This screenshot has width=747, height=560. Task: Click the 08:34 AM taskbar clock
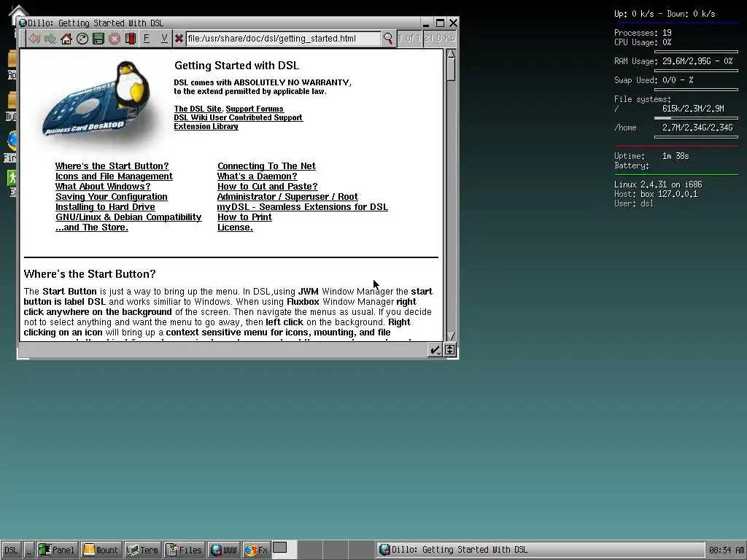coord(727,550)
